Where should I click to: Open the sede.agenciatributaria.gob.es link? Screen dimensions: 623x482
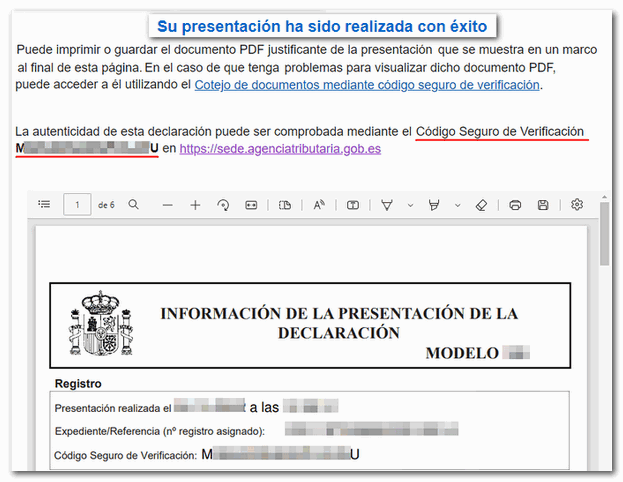(x=280, y=149)
